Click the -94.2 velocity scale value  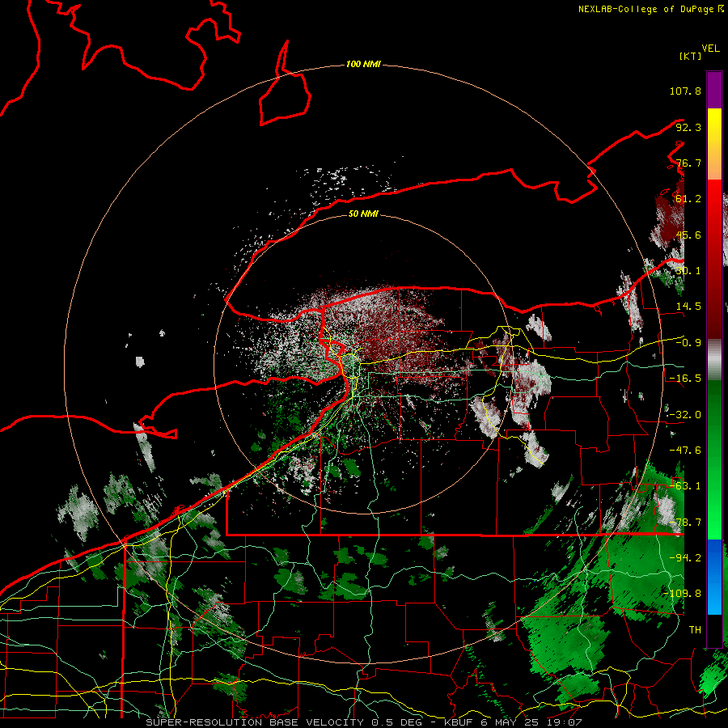click(x=685, y=558)
